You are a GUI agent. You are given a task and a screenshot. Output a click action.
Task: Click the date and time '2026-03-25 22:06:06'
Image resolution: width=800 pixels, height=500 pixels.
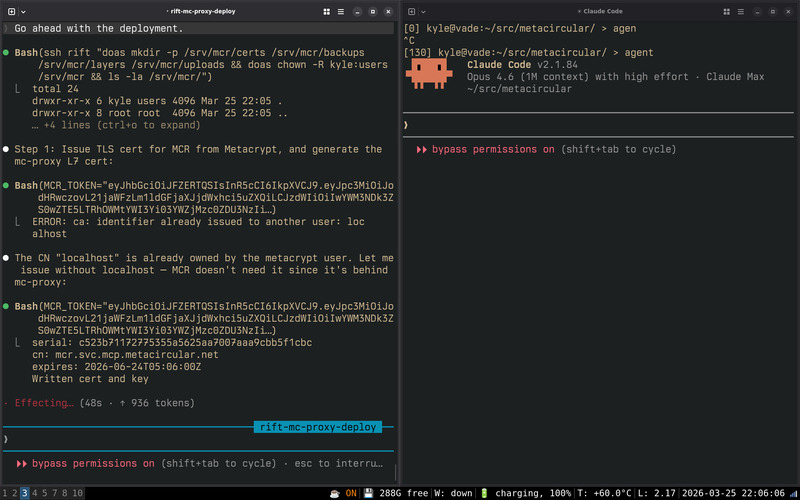[x=734, y=493]
